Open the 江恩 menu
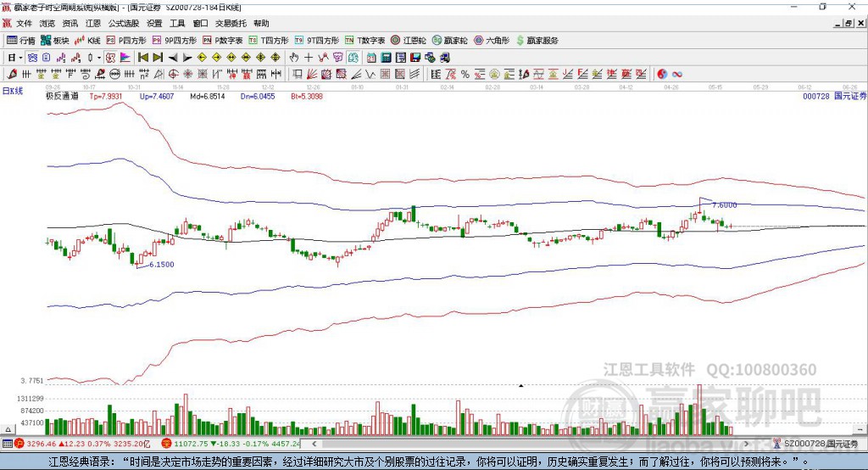The height and width of the screenshot is (470, 868). point(93,23)
